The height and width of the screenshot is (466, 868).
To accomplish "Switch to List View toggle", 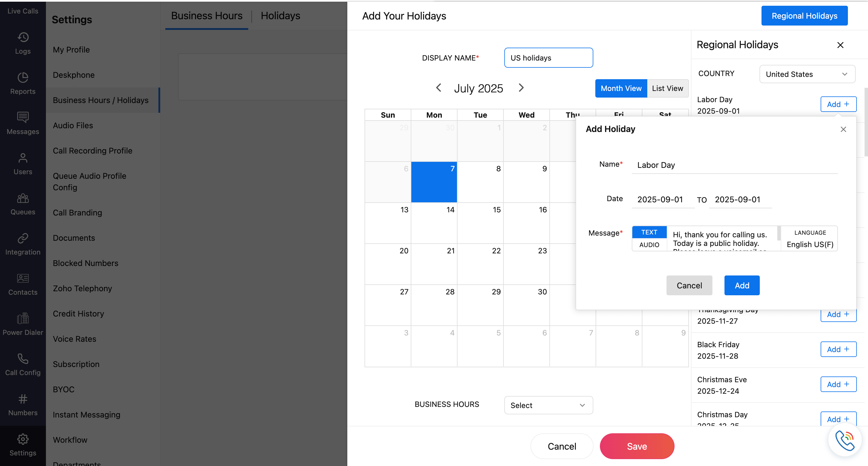I will [667, 88].
